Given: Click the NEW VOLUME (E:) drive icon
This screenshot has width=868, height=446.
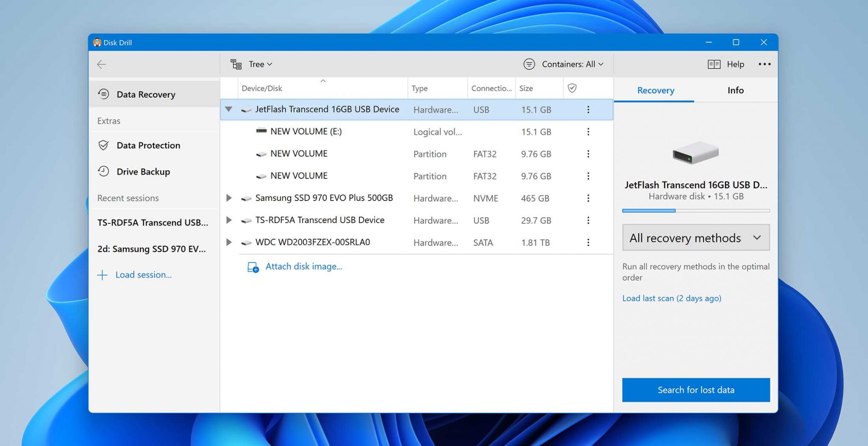Looking at the screenshot, I should [262, 131].
